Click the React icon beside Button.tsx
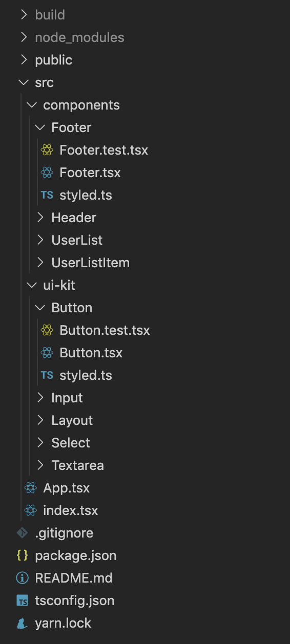The width and height of the screenshot is (290, 644). coord(47,353)
